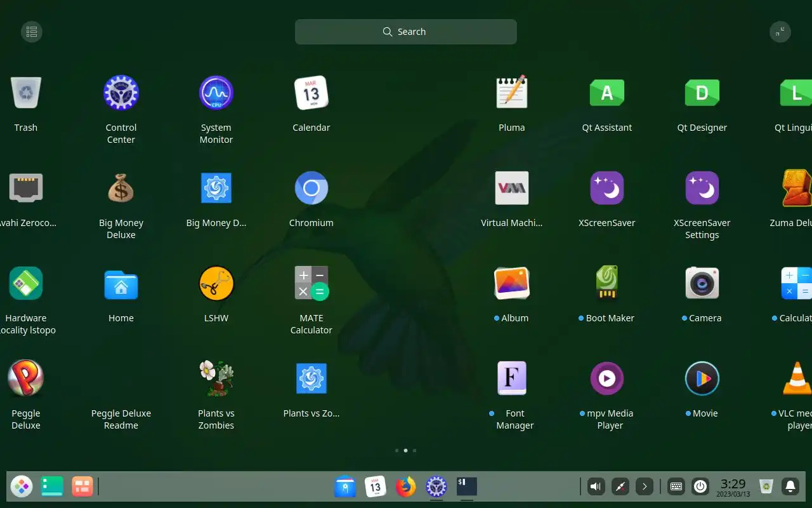Open System Monitor app

[x=216, y=93]
